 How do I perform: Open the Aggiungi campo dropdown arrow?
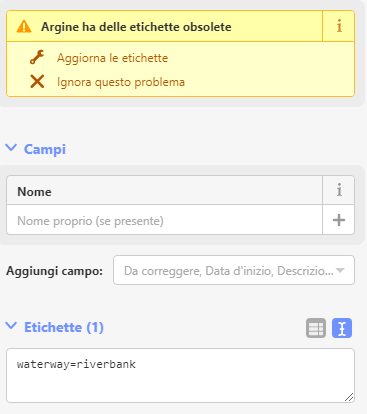pyautogui.click(x=340, y=270)
